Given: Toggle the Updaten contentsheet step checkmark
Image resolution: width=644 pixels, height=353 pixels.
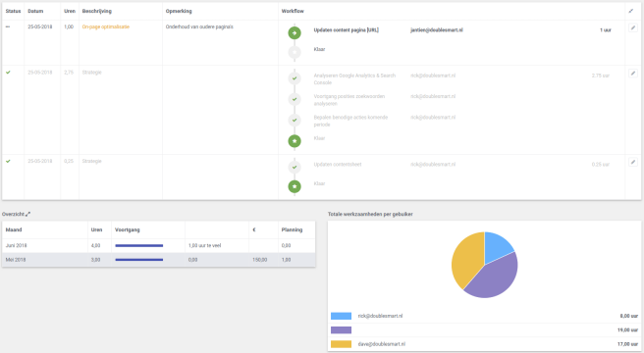Looking at the screenshot, I should 295,167.
